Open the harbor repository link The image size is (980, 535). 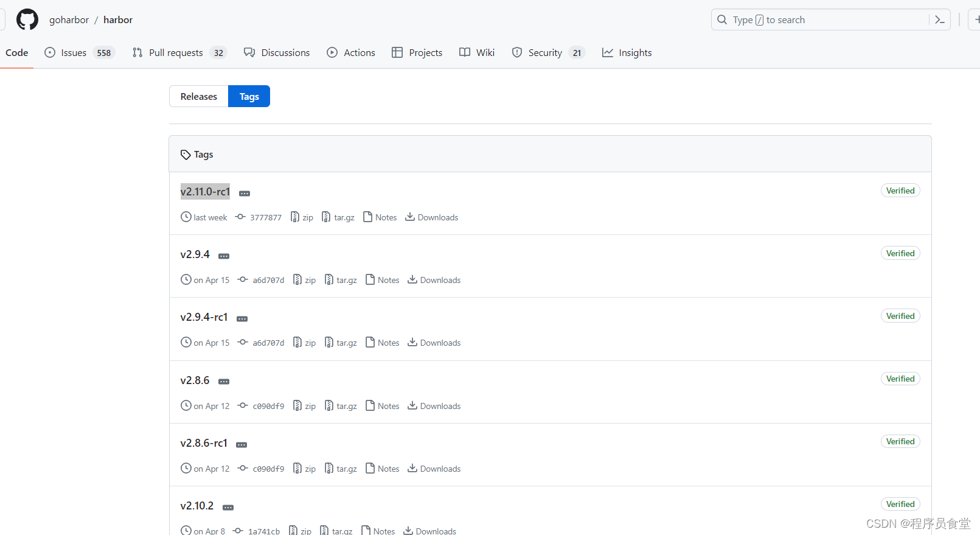[118, 19]
